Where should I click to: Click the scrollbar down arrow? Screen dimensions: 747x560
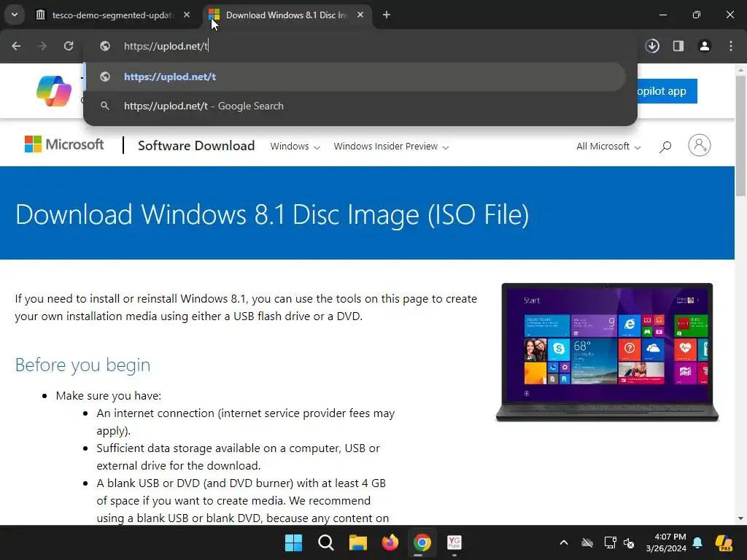click(740, 518)
